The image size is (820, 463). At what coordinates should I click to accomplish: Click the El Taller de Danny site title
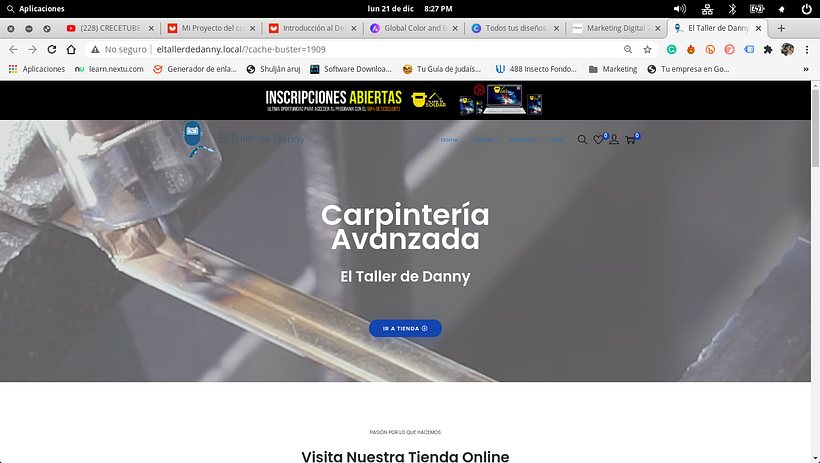pyautogui.click(x=261, y=139)
